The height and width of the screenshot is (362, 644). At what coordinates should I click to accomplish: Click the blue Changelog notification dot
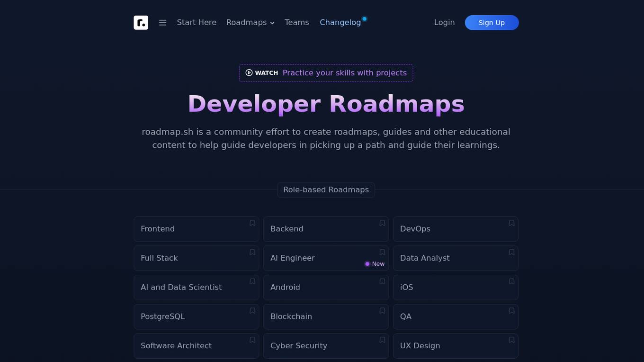point(365,19)
